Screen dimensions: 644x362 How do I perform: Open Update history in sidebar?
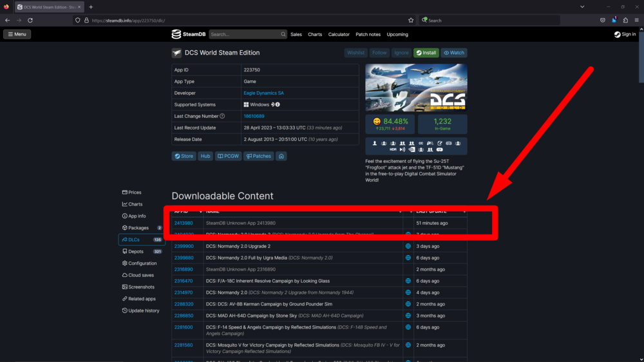(x=141, y=310)
